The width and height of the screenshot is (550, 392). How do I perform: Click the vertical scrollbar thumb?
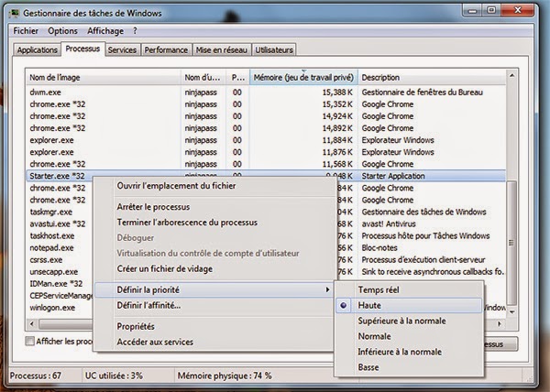(511, 243)
